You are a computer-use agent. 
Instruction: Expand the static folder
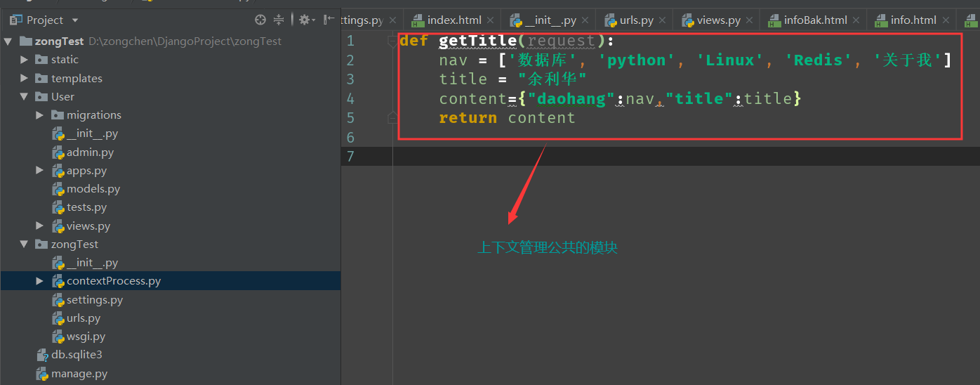[x=24, y=60]
